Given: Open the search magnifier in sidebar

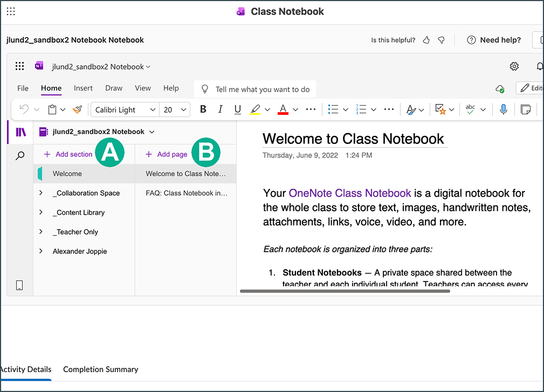Looking at the screenshot, I should (x=20, y=155).
